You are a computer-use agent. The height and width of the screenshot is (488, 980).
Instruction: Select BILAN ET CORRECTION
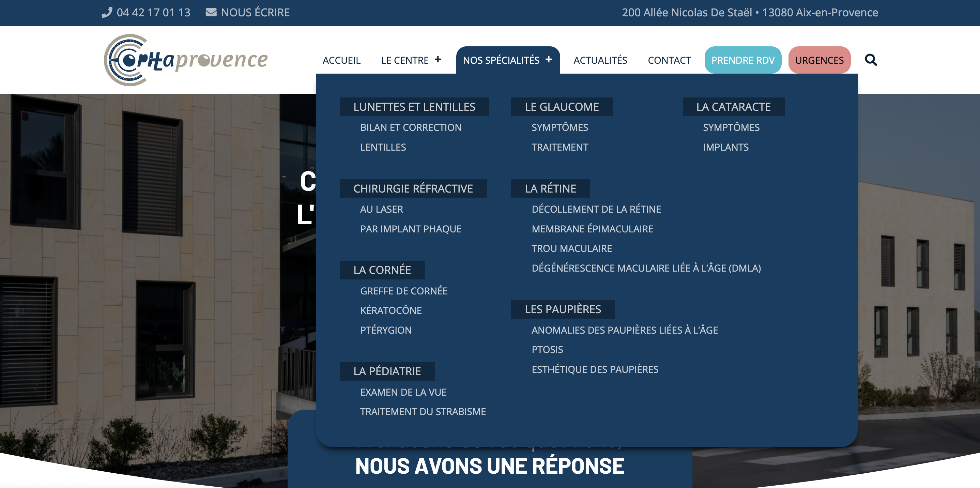[x=411, y=127]
